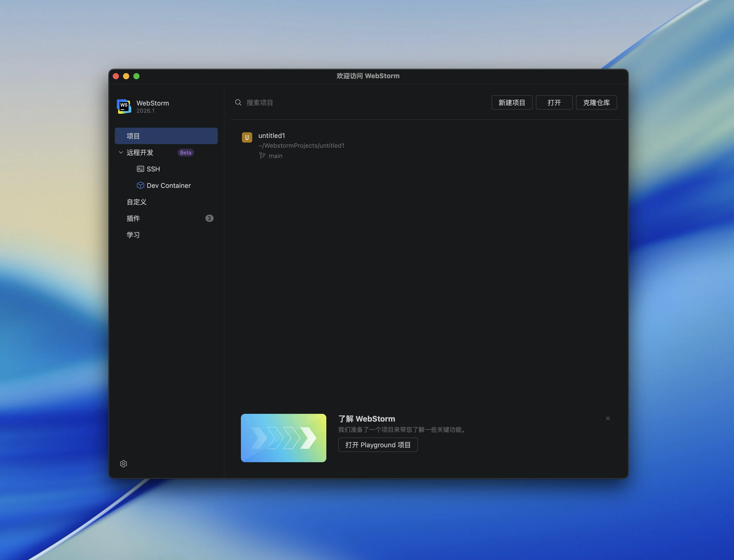Click the untitled1 project avatar icon
This screenshot has height=560, width=734.
pos(247,137)
